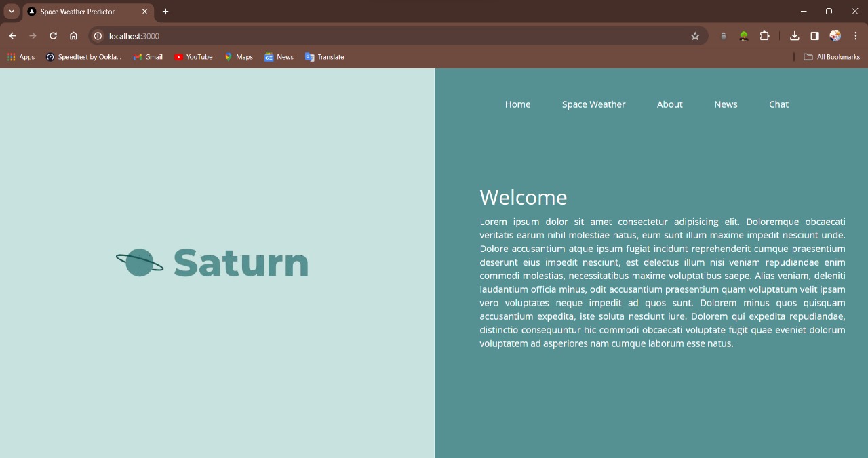Reload the page using refresh icon
This screenshot has height=458, width=868.
(53, 35)
